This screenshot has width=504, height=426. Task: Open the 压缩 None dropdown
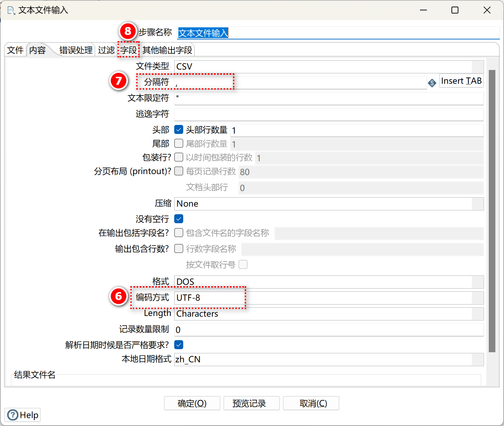click(x=329, y=203)
